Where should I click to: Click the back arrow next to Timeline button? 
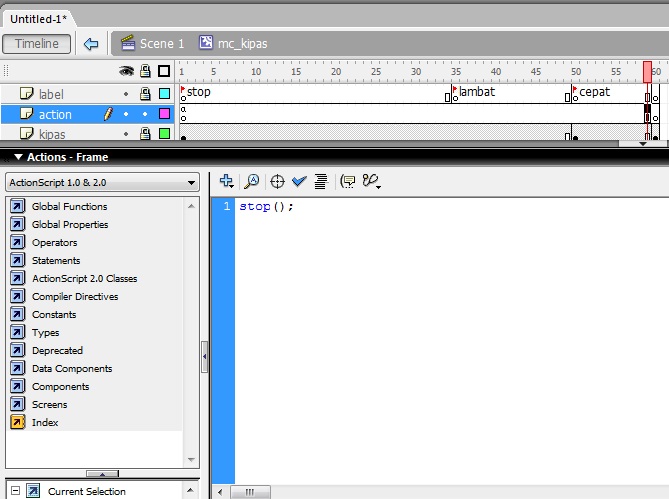tap(91, 44)
